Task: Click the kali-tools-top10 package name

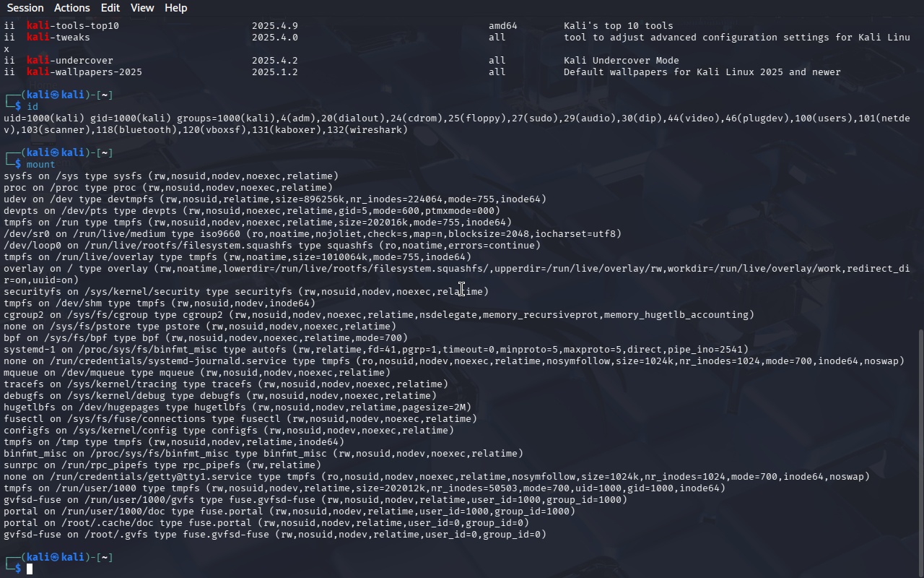Action: pos(73,26)
